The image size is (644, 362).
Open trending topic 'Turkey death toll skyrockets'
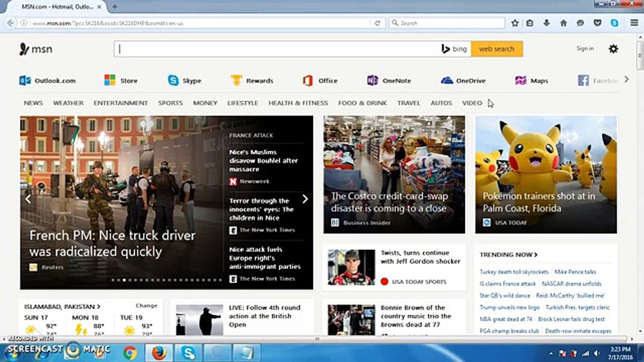tap(514, 271)
